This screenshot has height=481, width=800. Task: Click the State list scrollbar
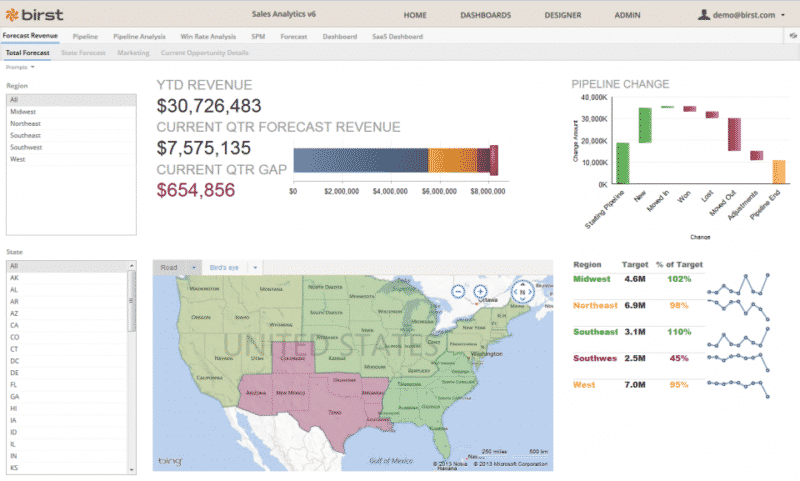(x=132, y=300)
